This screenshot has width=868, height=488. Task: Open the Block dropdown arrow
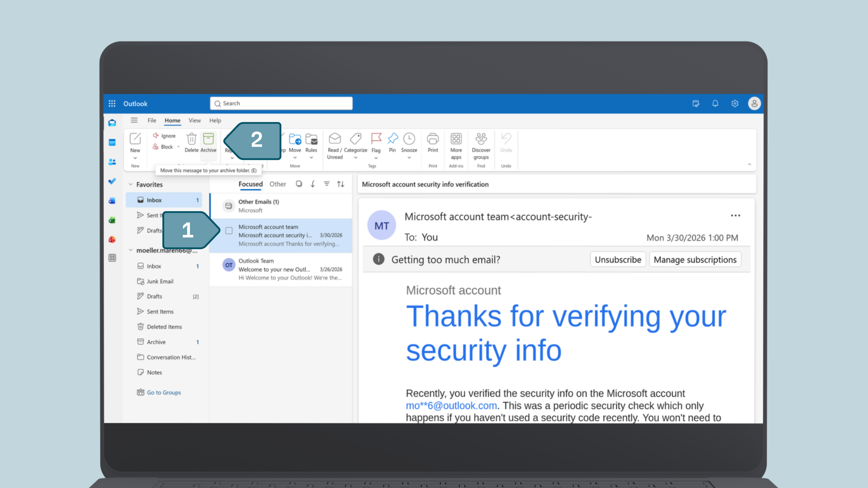[178, 147]
